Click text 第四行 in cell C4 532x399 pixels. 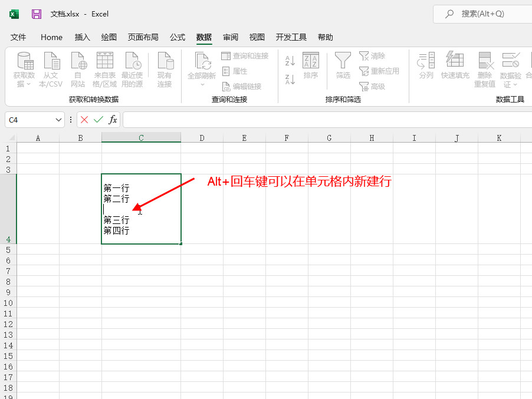point(116,230)
